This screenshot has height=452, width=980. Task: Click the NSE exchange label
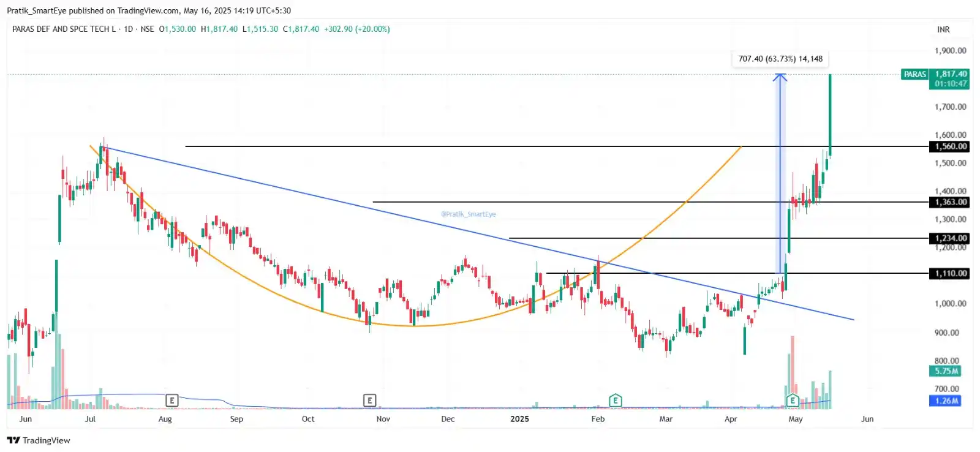[147, 29]
